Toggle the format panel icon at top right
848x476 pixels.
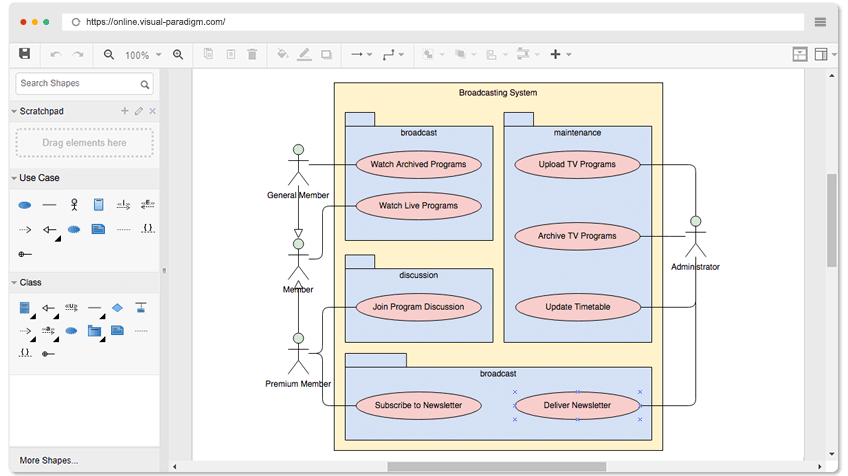821,54
